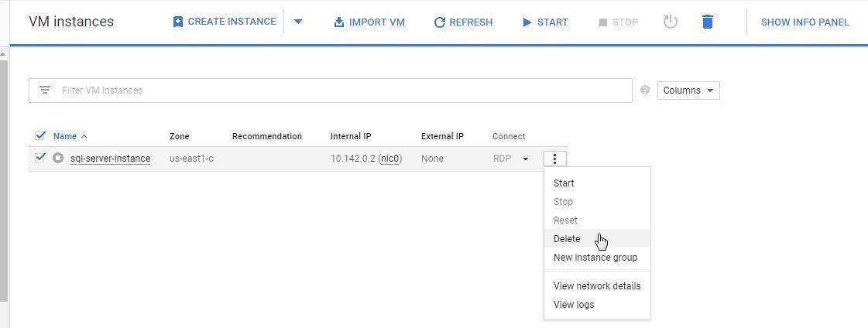Click the stopped status icon beside sql-server-instance
This screenshot has height=328, width=868.
pyautogui.click(x=58, y=159)
